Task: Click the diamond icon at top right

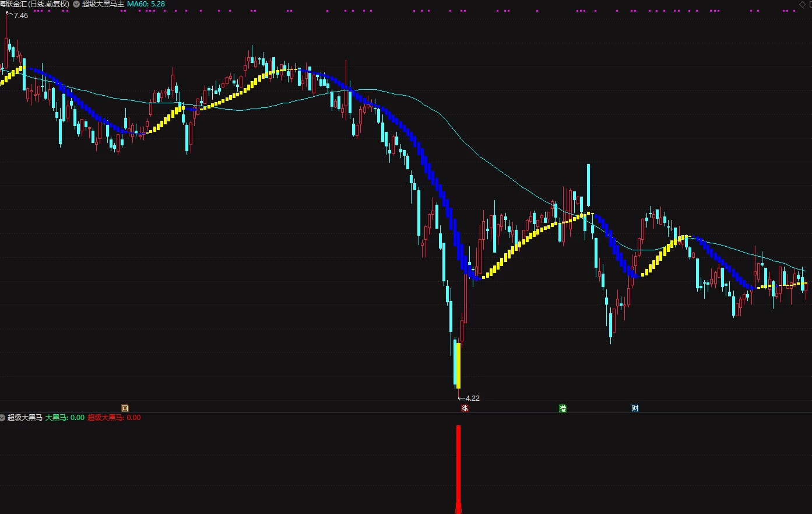Action: click(x=802, y=4)
